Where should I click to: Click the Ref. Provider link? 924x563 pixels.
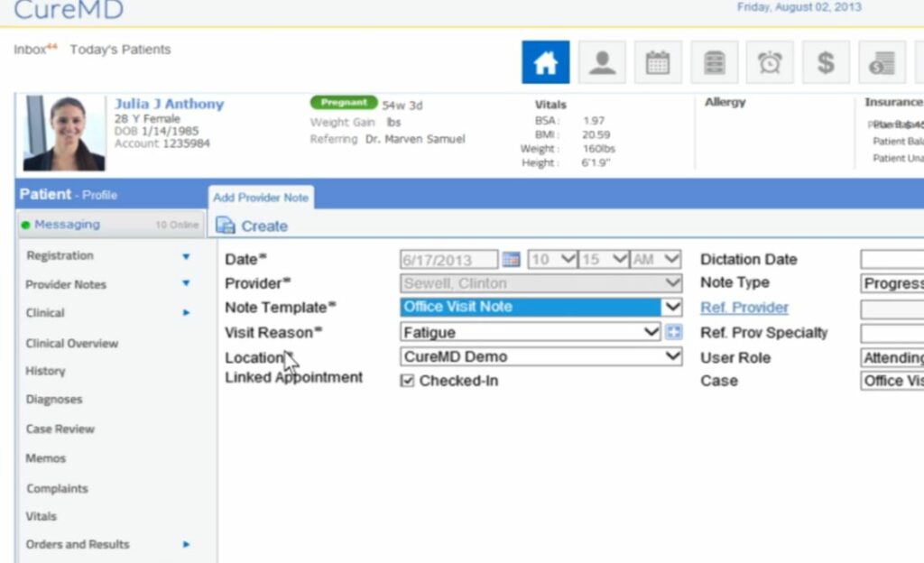tap(744, 308)
